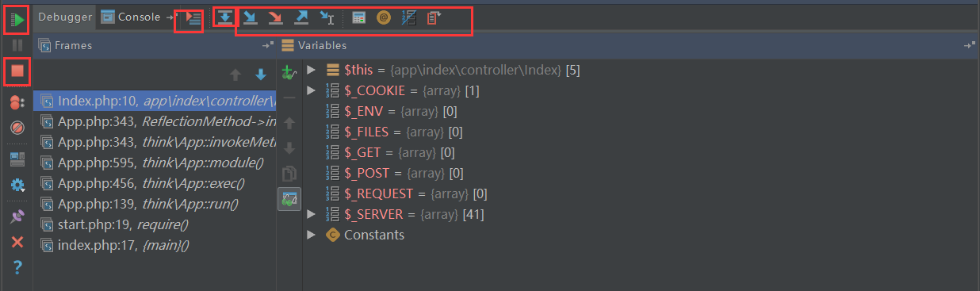Click the red clipboard icon in debugger toolbar
The height and width of the screenshot is (291, 980).
coord(434,17)
